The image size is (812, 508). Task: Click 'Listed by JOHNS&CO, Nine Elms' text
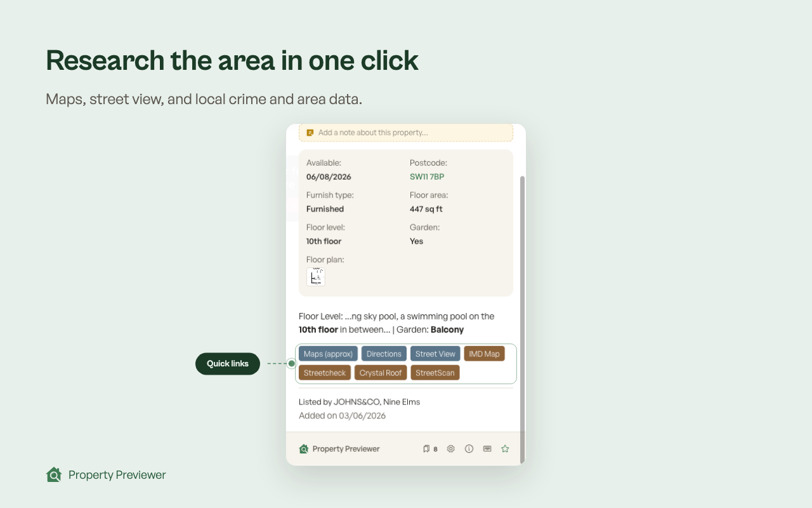[x=359, y=402]
